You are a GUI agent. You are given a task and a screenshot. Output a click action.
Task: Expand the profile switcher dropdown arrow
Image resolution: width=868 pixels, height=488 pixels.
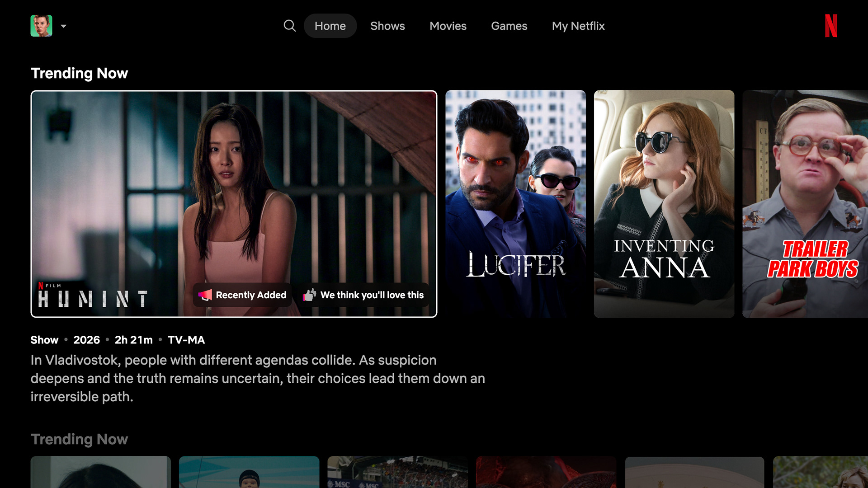(x=64, y=26)
